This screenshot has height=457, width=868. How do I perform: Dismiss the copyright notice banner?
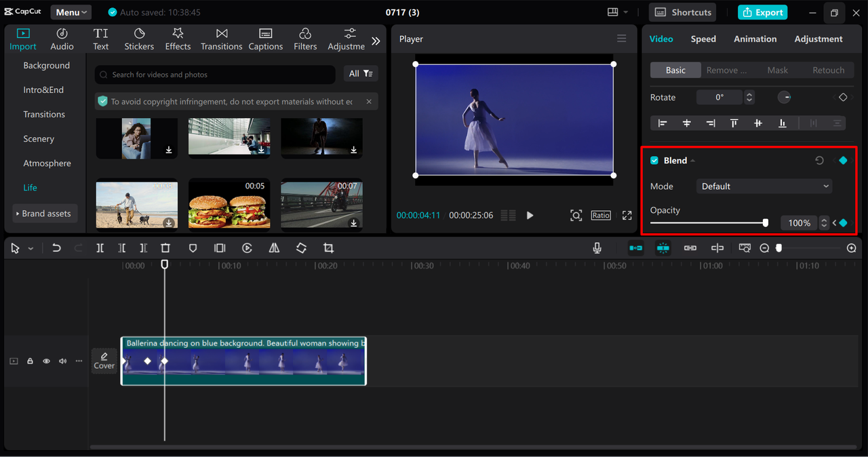coord(369,102)
